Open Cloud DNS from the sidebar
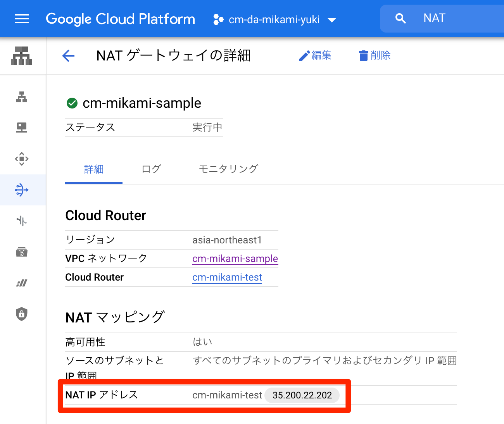Viewport: 504px width, 424px height. [x=22, y=127]
